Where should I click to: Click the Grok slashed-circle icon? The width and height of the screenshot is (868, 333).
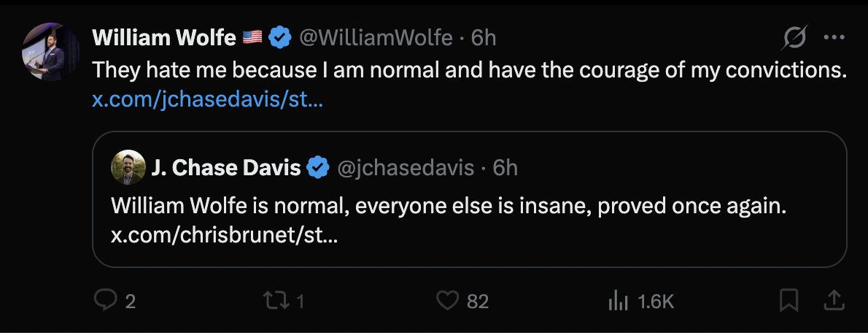(795, 38)
